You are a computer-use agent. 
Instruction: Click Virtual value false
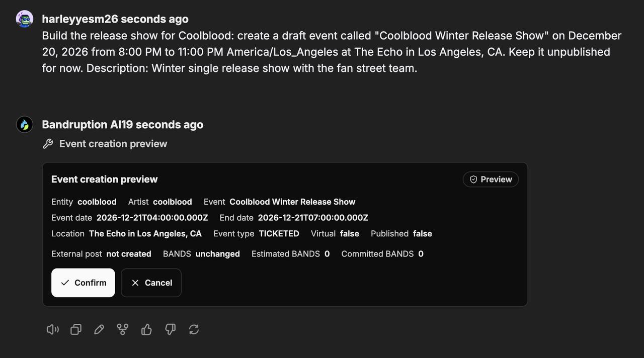[350, 234]
